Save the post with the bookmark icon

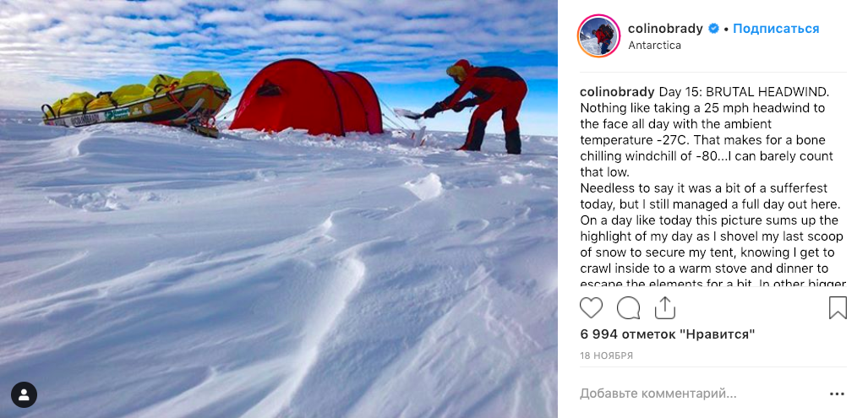point(837,307)
